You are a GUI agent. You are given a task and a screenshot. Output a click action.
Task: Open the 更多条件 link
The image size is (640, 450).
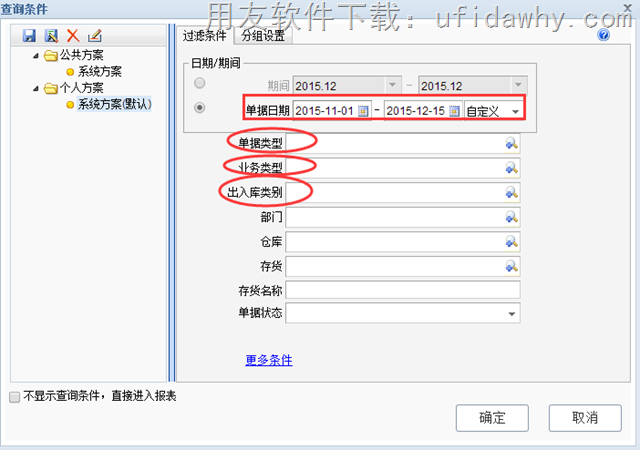(269, 360)
